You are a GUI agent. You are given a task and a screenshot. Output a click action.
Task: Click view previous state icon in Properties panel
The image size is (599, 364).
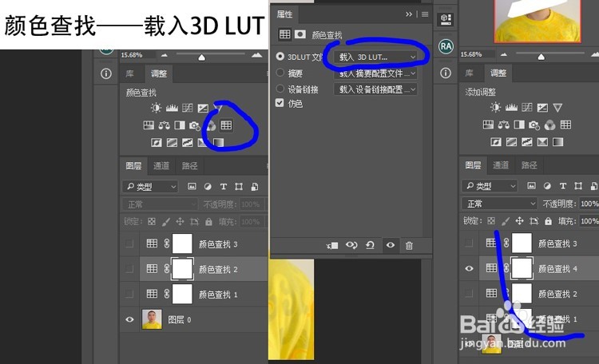pos(351,245)
